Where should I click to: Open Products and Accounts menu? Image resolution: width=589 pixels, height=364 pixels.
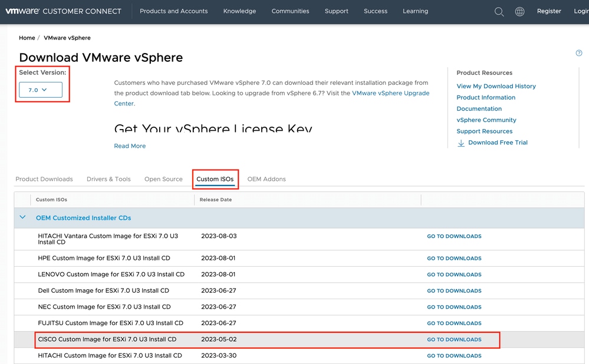coord(173,11)
